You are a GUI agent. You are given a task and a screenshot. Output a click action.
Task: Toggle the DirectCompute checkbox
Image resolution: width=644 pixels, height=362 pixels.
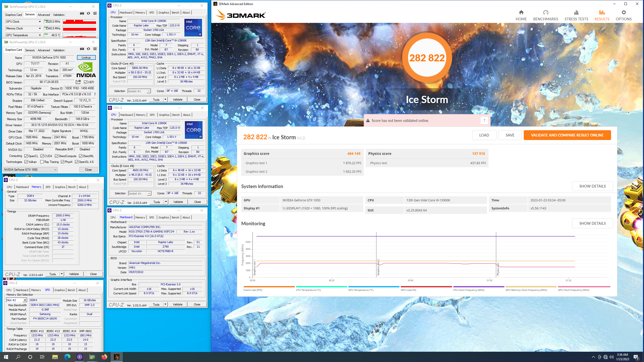[x=56, y=156]
